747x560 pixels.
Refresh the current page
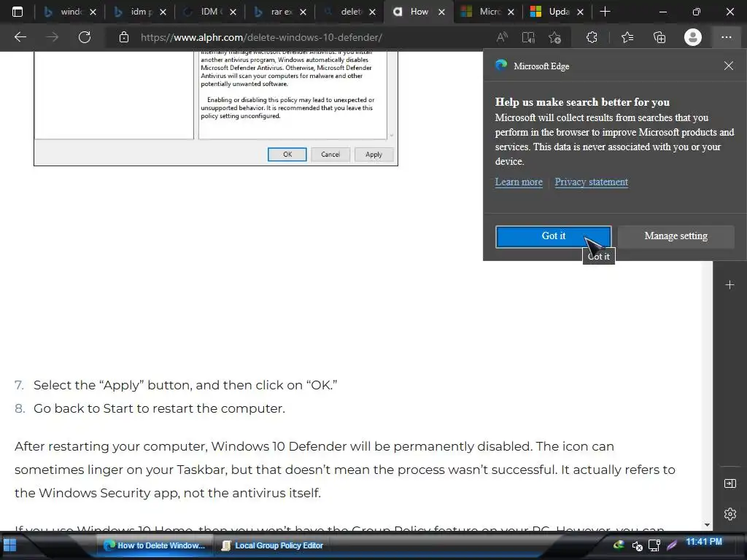pos(85,37)
